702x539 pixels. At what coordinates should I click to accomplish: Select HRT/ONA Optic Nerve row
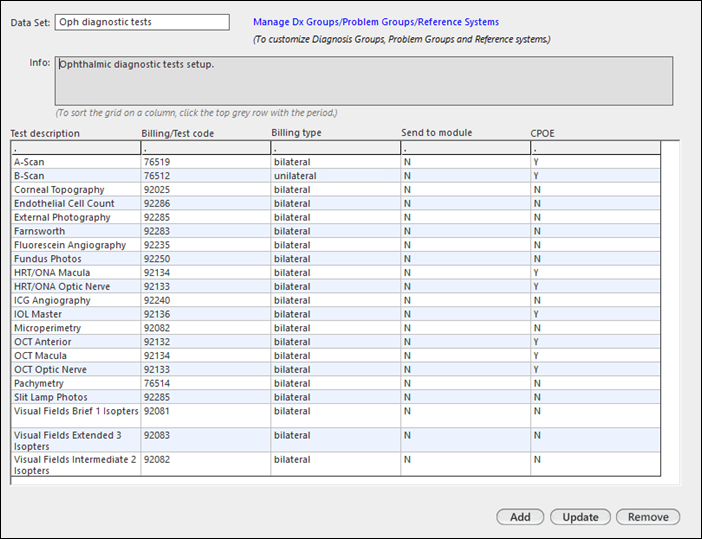click(336, 287)
